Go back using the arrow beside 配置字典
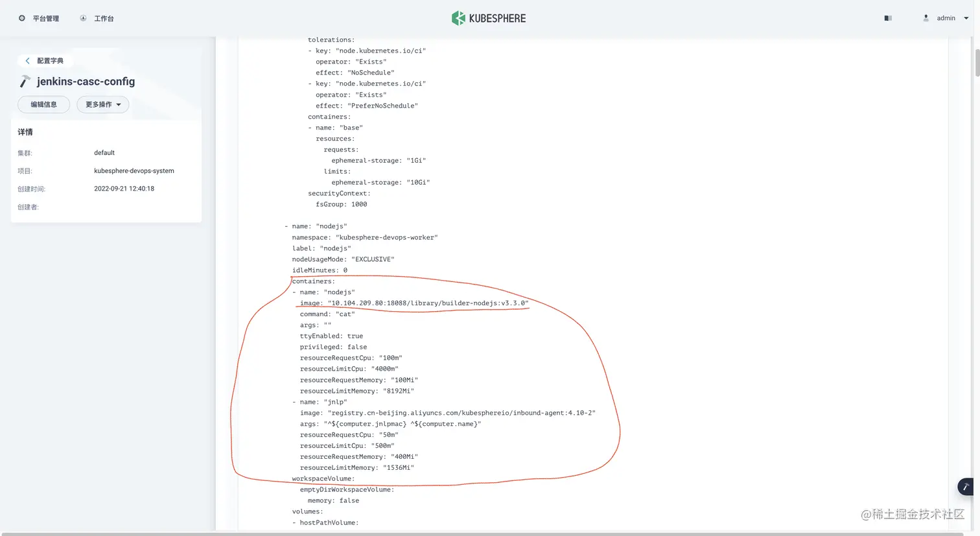This screenshot has height=536, width=980. click(x=27, y=60)
